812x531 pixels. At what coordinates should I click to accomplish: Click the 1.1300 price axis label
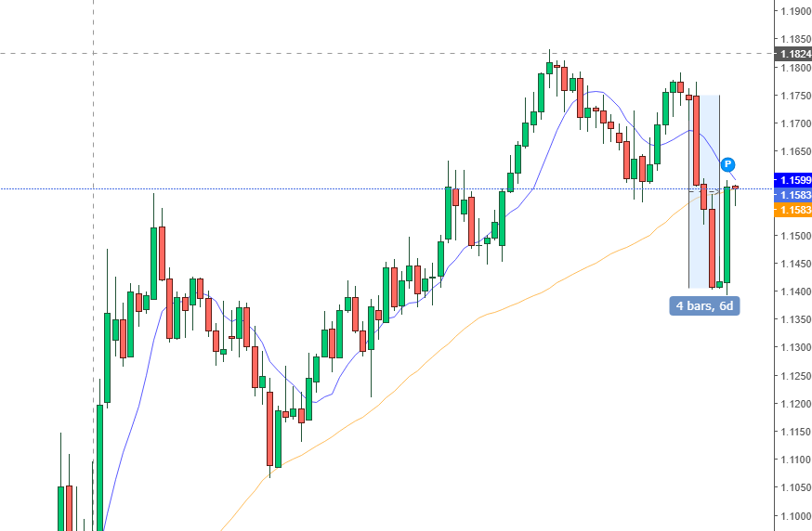pyautogui.click(x=792, y=347)
